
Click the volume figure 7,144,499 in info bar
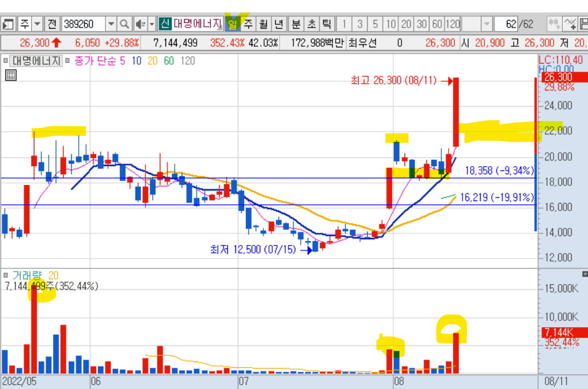pos(175,42)
